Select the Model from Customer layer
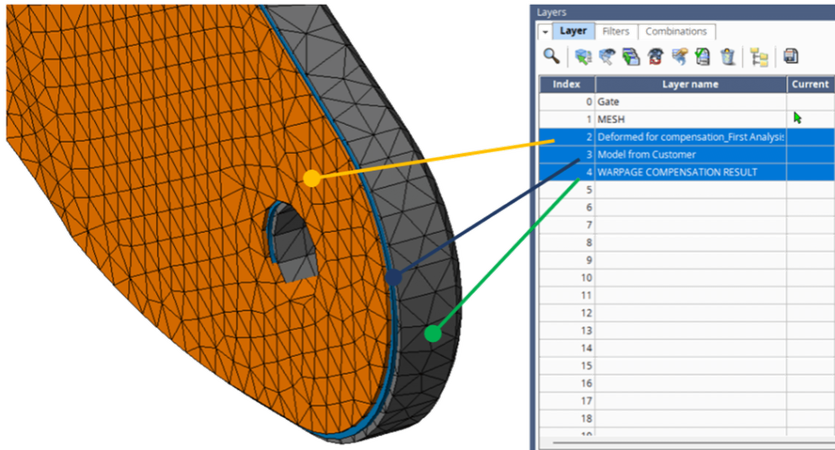This screenshot has width=835, height=450. (690, 155)
